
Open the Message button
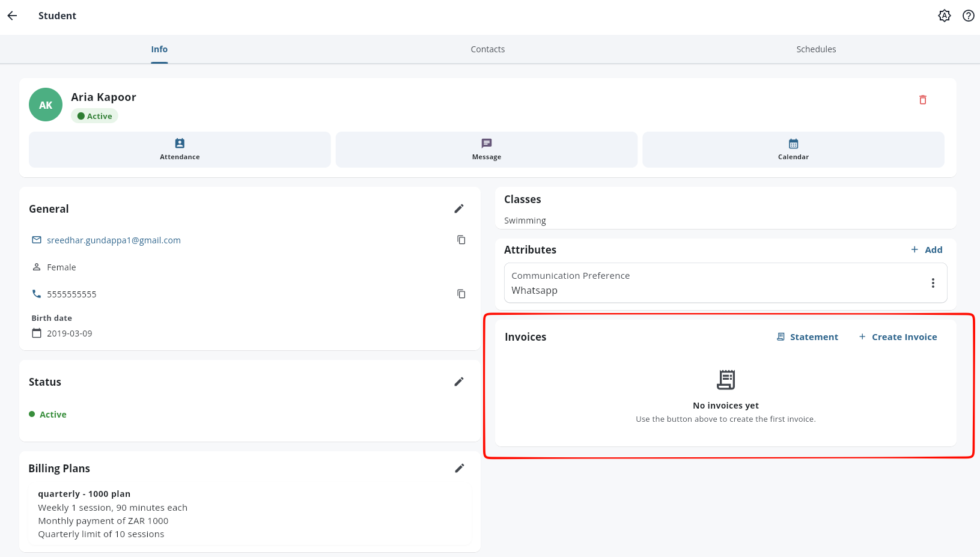(487, 150)
